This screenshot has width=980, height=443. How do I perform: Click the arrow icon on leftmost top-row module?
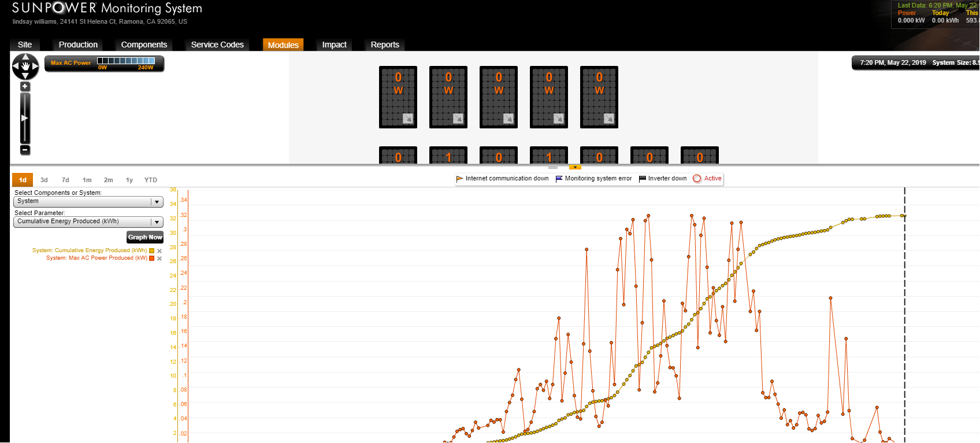[408, 118]
